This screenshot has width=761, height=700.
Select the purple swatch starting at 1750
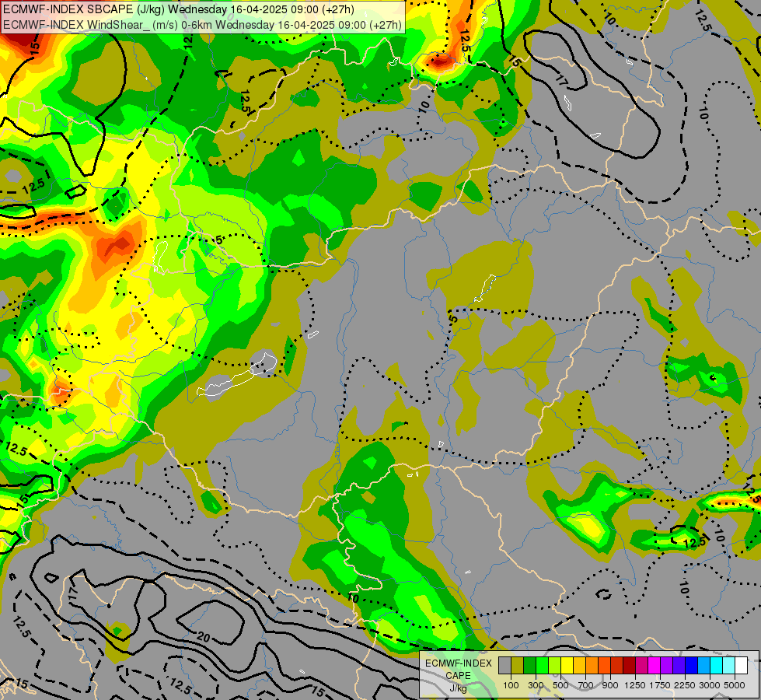pos(667,666)
